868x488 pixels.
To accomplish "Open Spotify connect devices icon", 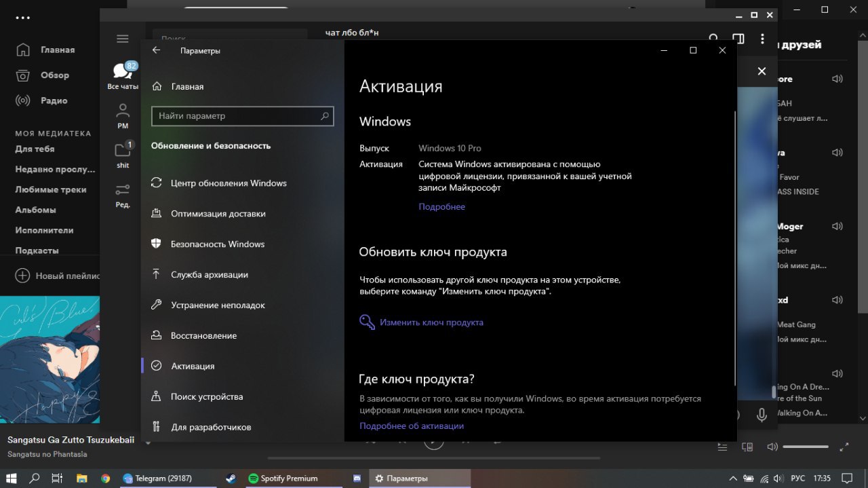I will point(747,447).
